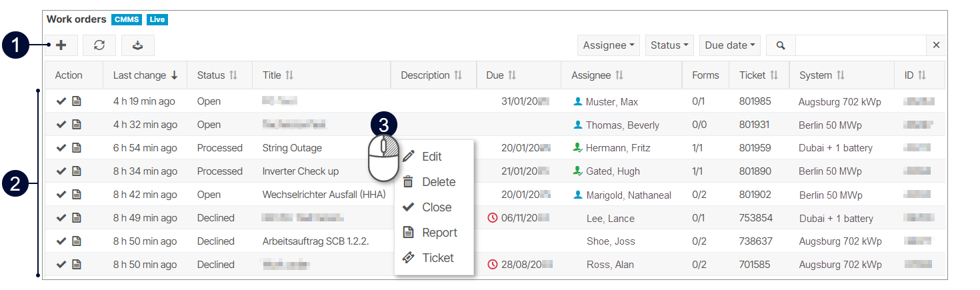This screenshot has height=290, width=980.
Task: Select the Arbeitsauftrag SCB 1.2.2. row title
Action: (315, 241)
